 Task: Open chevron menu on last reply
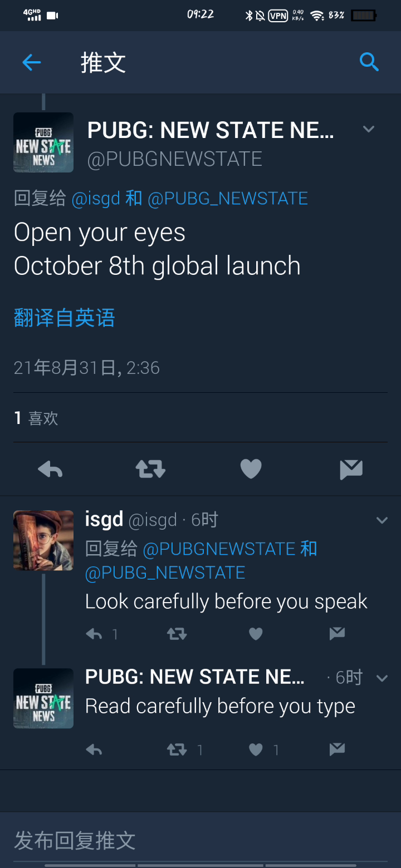[x=382, y=678]
